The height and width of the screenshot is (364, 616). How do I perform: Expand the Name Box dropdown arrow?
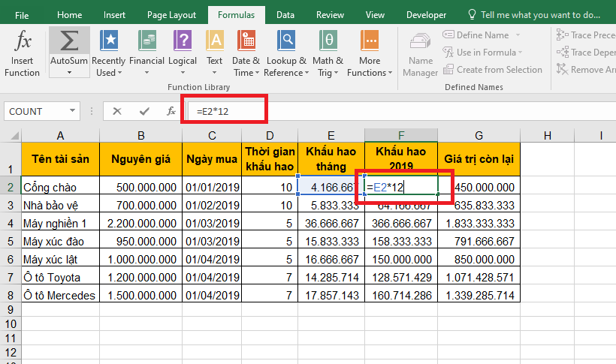(72, 111)
